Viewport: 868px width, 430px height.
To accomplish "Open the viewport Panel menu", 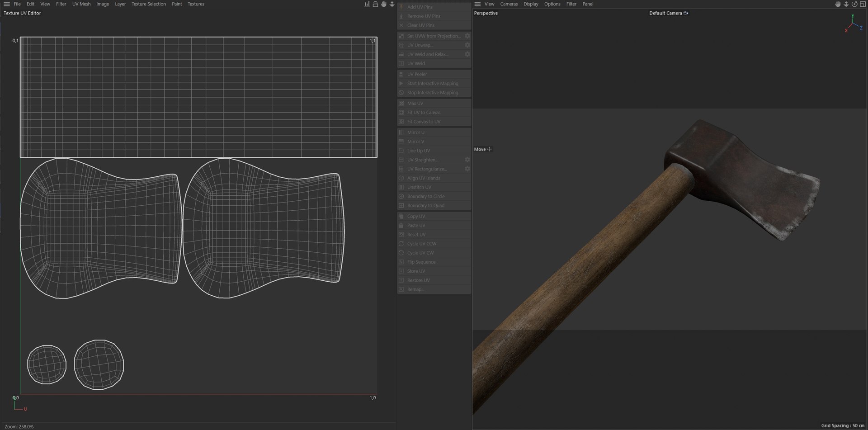I will pyautogui.click(x=588, y=4).
